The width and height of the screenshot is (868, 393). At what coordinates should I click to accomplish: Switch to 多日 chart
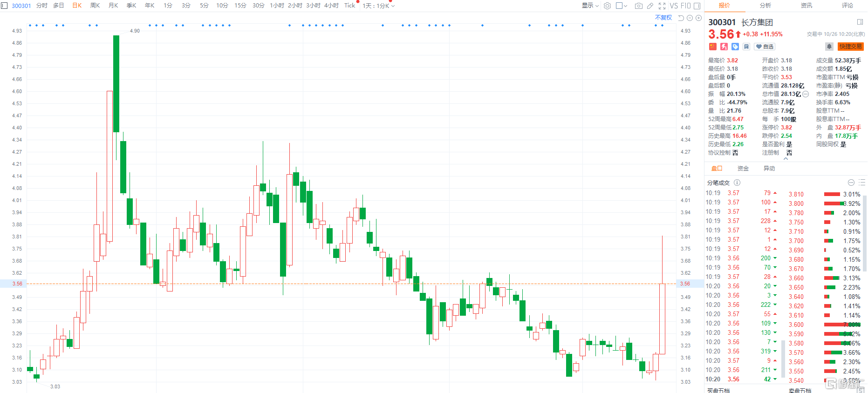(59, 6)
